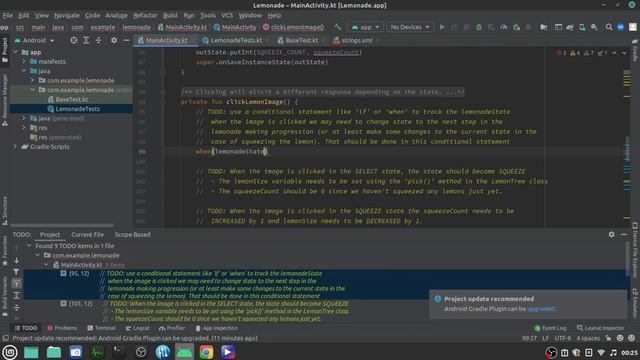
Task: Open the Android project view dropdown
Action: click(35, 40)
